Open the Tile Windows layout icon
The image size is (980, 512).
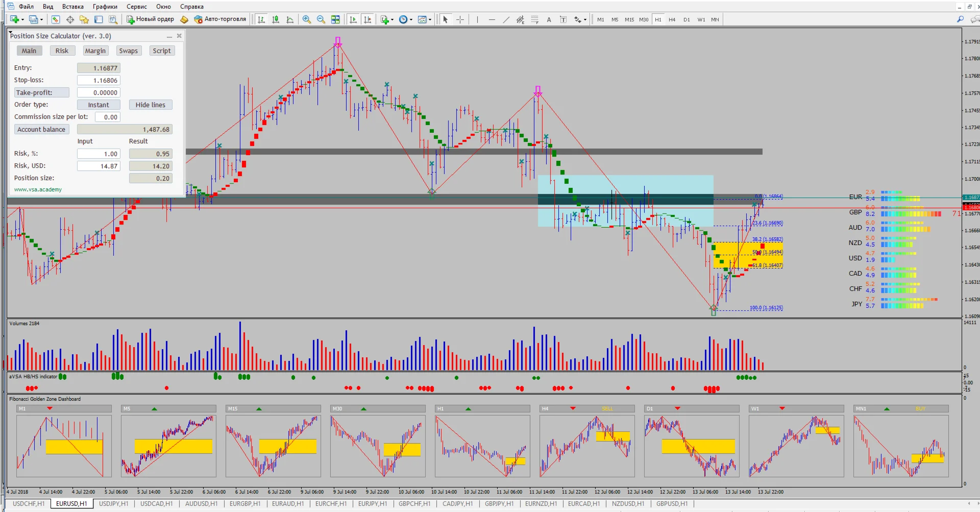point(335,19)
